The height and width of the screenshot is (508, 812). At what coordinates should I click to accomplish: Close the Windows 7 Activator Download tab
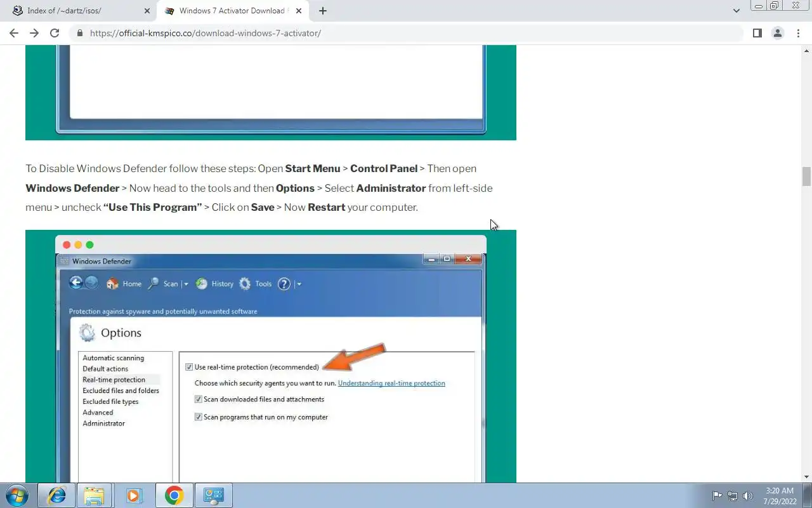coord(299,11)
